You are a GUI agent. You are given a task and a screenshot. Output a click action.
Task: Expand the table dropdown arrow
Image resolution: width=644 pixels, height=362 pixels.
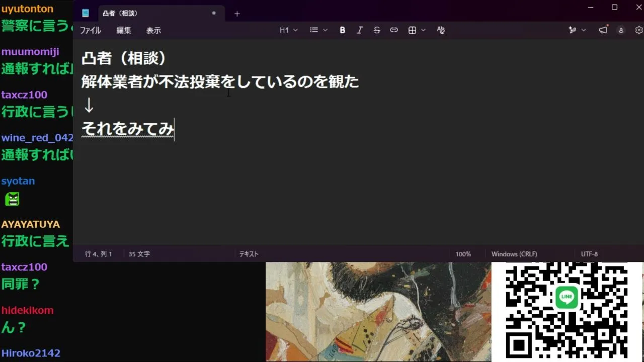[x=423, y=30]
